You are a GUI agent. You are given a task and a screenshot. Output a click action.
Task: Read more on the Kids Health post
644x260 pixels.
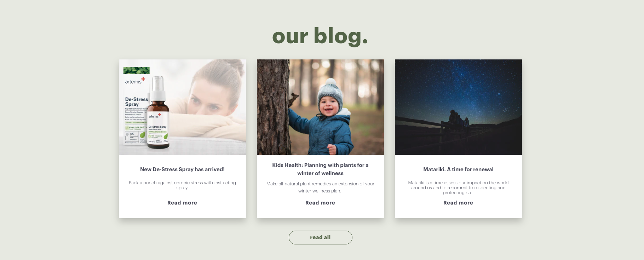pos(320,203)
